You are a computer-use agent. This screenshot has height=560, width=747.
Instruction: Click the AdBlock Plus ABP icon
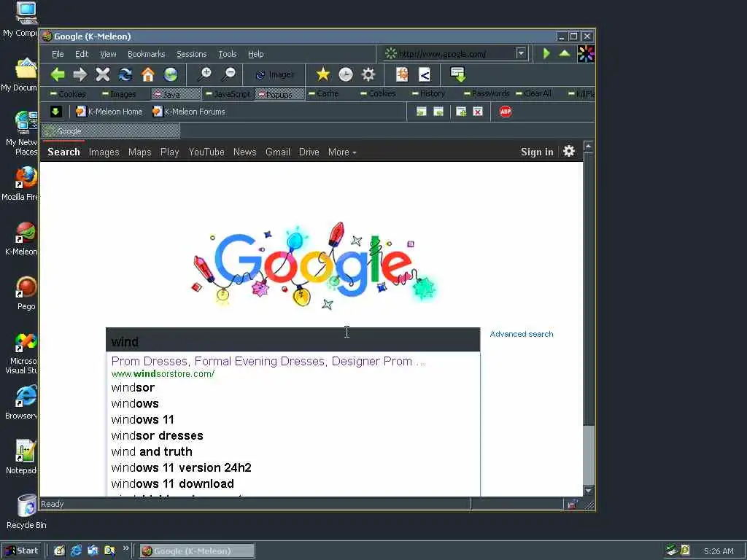tap(506, 112)
